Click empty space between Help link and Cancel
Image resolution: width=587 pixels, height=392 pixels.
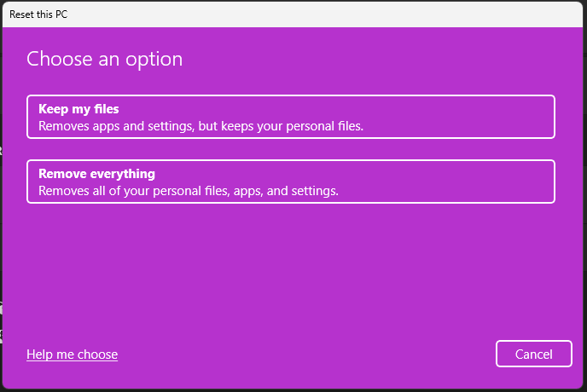[x=307, y=355]
